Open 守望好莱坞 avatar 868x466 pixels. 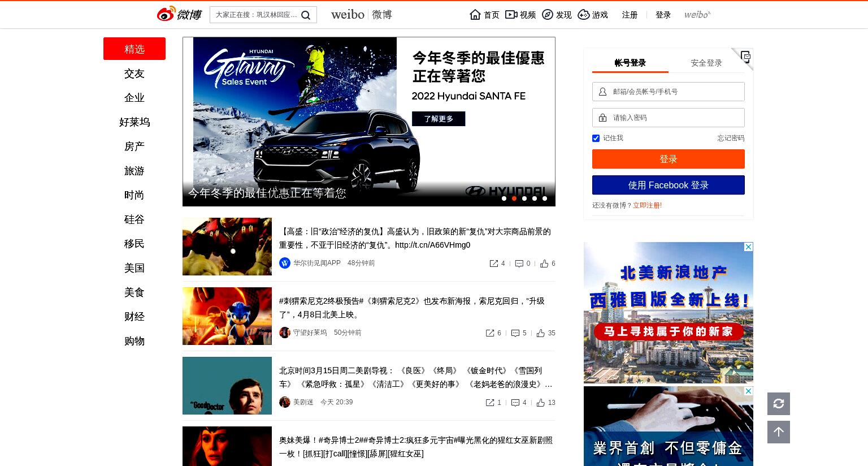285,333
